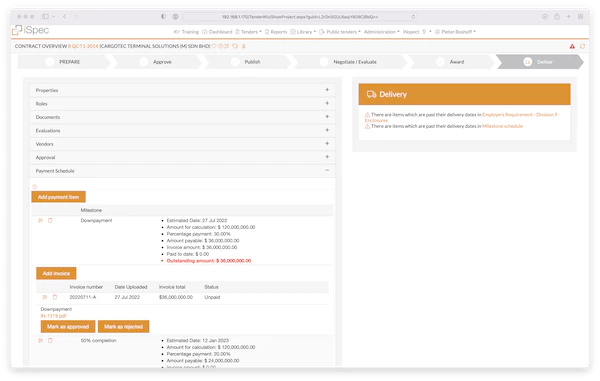Edit the 50% completion milestone
This screenshot has width=600, height=381.
40,340
